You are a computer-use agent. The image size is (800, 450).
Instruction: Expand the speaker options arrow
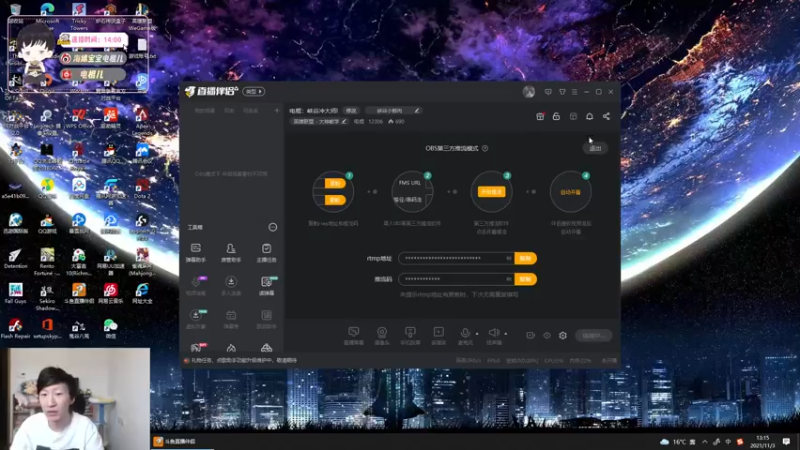pyautogui.click(x=506, y=334)
